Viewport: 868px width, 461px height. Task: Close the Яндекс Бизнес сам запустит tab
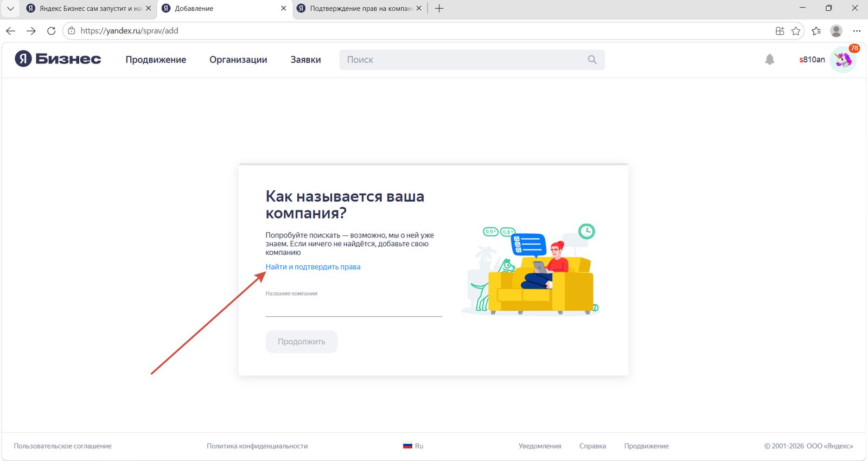pos(148,9)
